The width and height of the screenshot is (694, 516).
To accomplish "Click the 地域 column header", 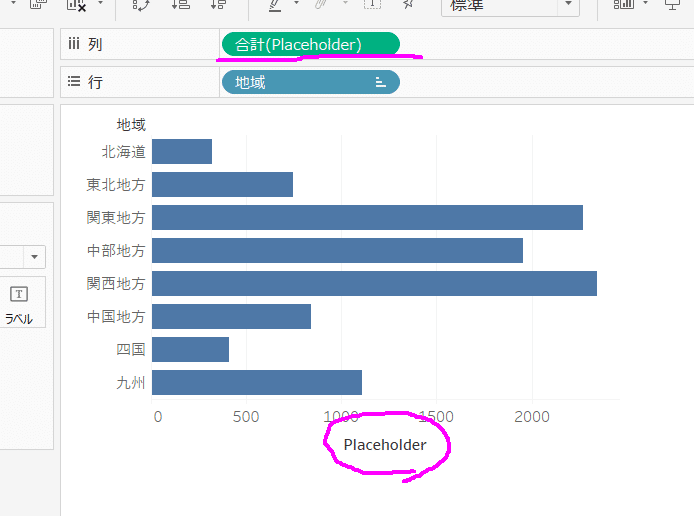I will coord(131,125).
